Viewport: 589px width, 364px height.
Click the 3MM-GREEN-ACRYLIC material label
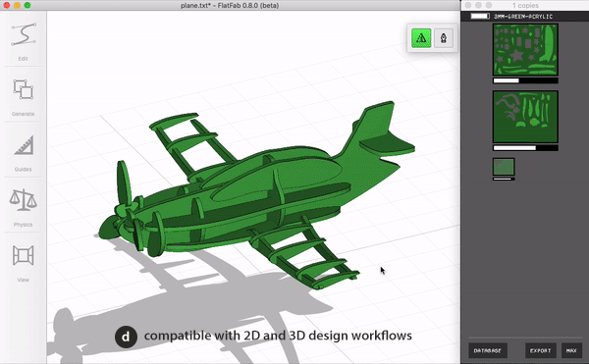click(x=523, y=17)
